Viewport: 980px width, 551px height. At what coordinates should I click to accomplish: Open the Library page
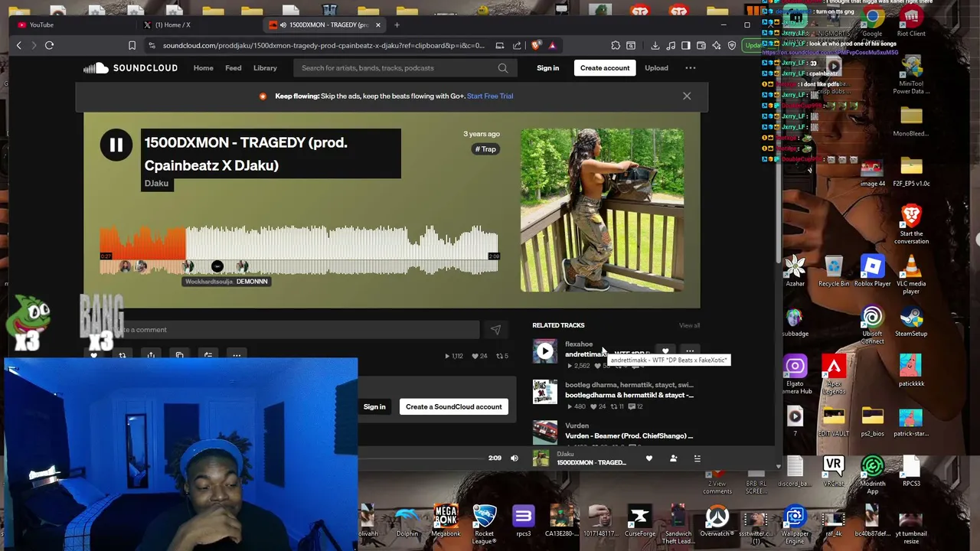(265, 68)
